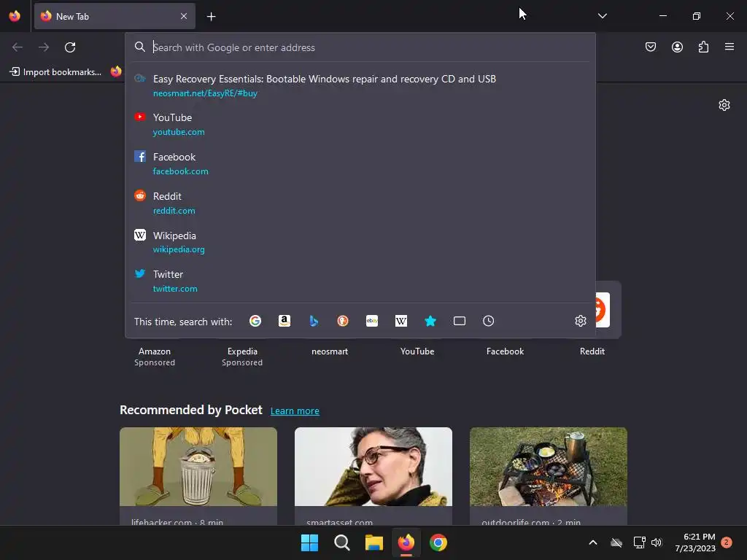Search bookmarks with the star icon
747x560 pixels.
click(x=430, y=321)
